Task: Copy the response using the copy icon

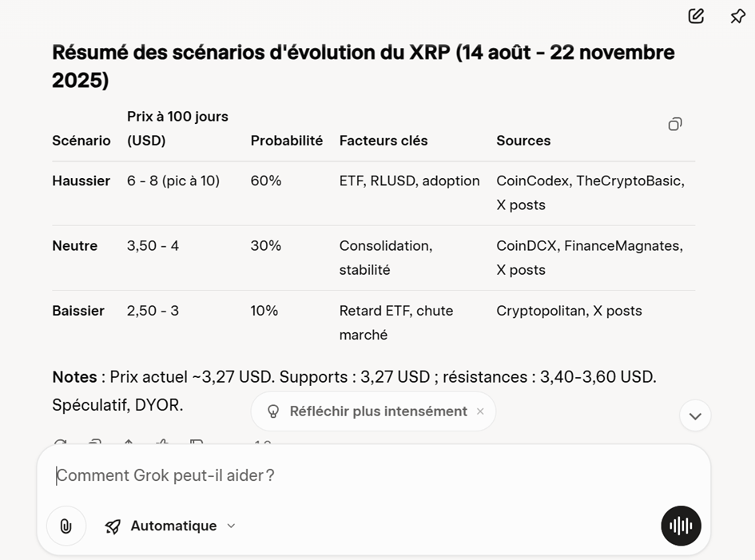Action: [94, 443]
